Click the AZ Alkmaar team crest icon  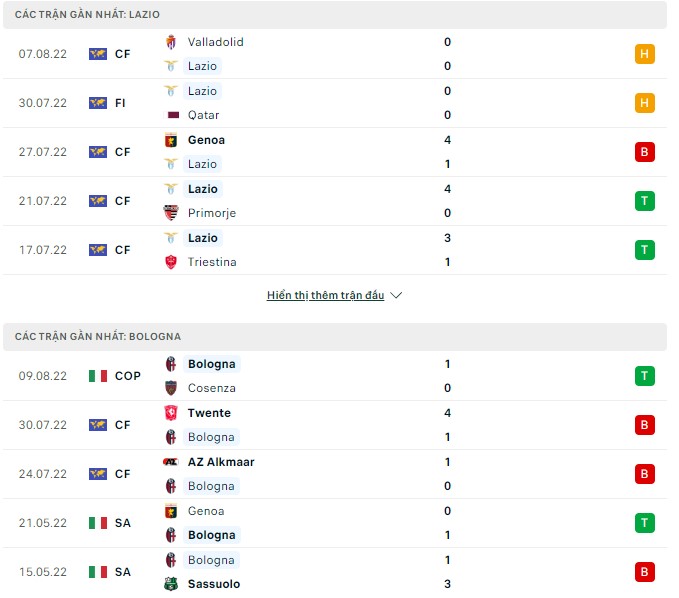point(171,462)
